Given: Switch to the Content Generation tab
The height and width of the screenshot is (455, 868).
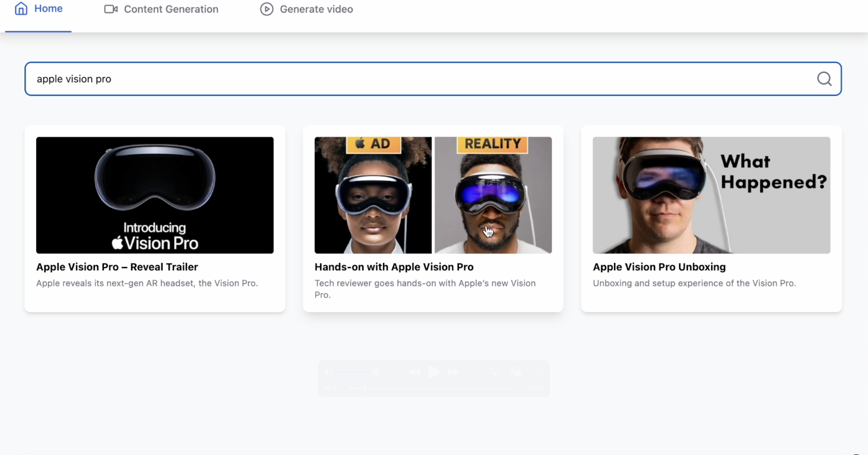Looking at the screenshot, I should (x=171, y=9).
